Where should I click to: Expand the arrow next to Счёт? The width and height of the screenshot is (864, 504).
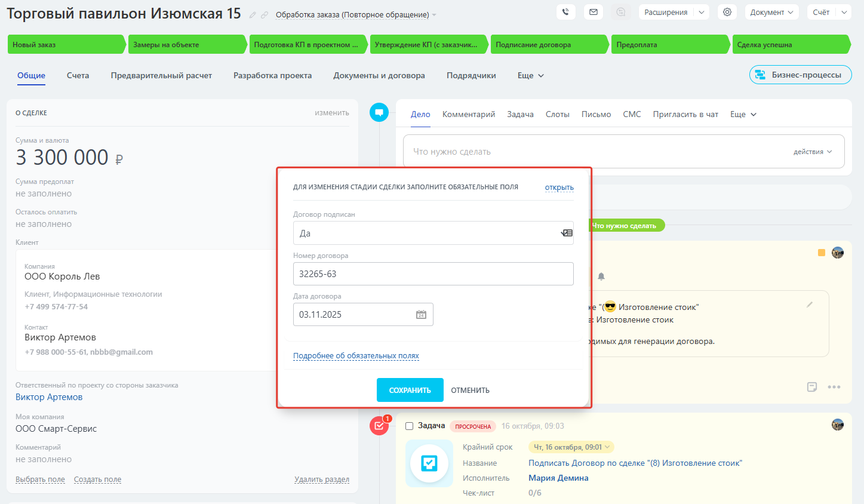click(844, 12)
